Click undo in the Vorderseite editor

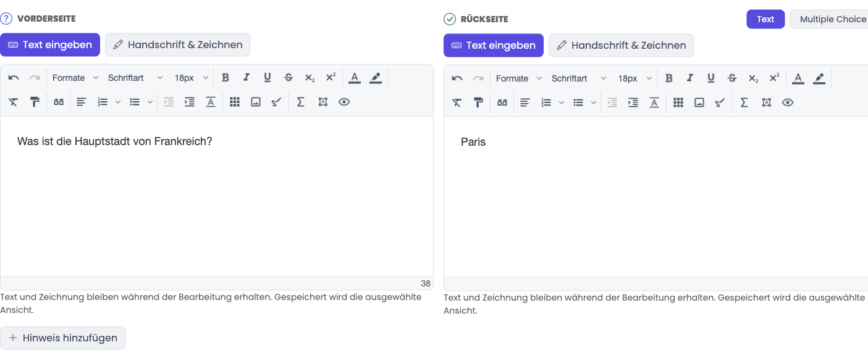click(x=14, y=78)
